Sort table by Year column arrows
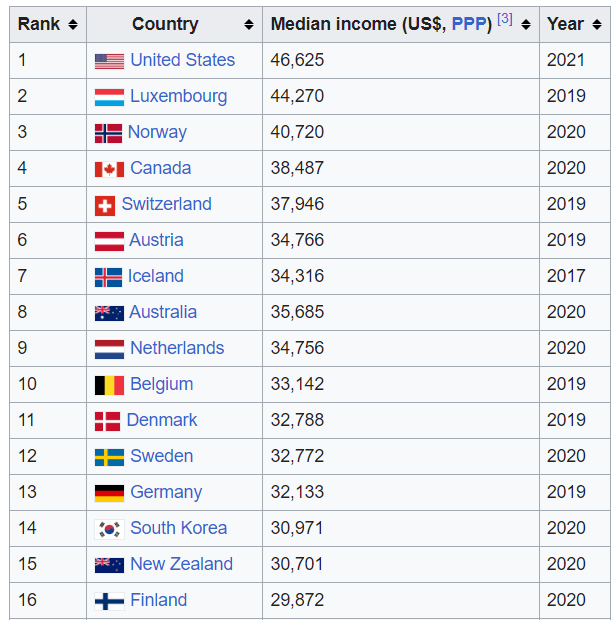The width and height of the screenshot is (613, 620). click(x=597, y=25)
